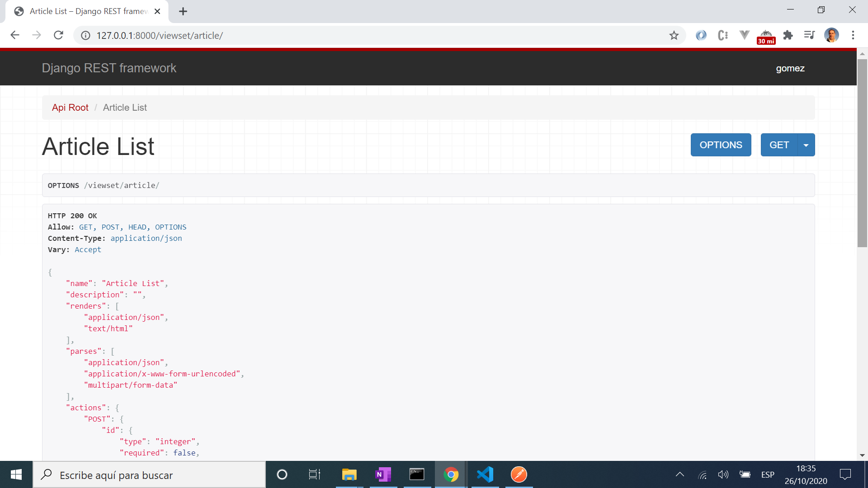The height and width of the screenshot is (488, 868).
Task: Follow the Api Root breadcrumb link
Action: coord(70,108)
